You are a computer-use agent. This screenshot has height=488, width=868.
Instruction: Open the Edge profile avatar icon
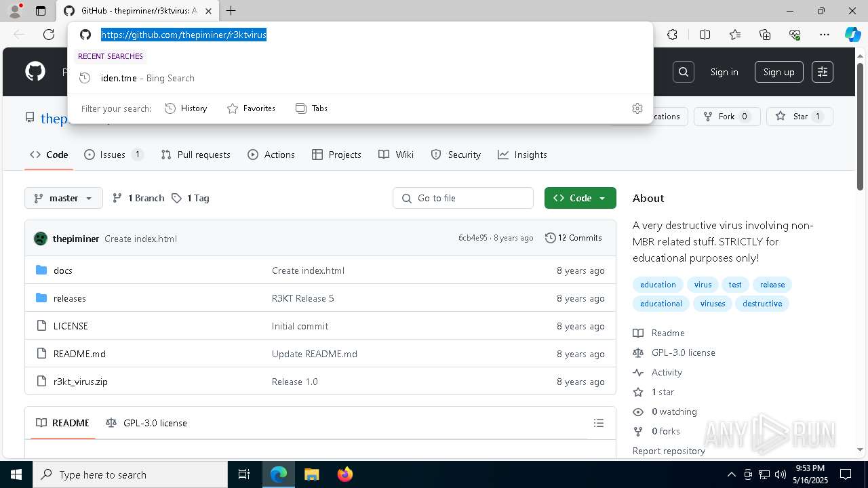15,11
